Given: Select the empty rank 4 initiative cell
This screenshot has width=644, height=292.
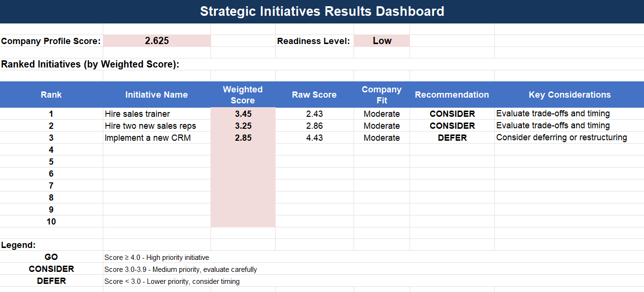Looking at the screenshot, I should [x=156, y=149].
